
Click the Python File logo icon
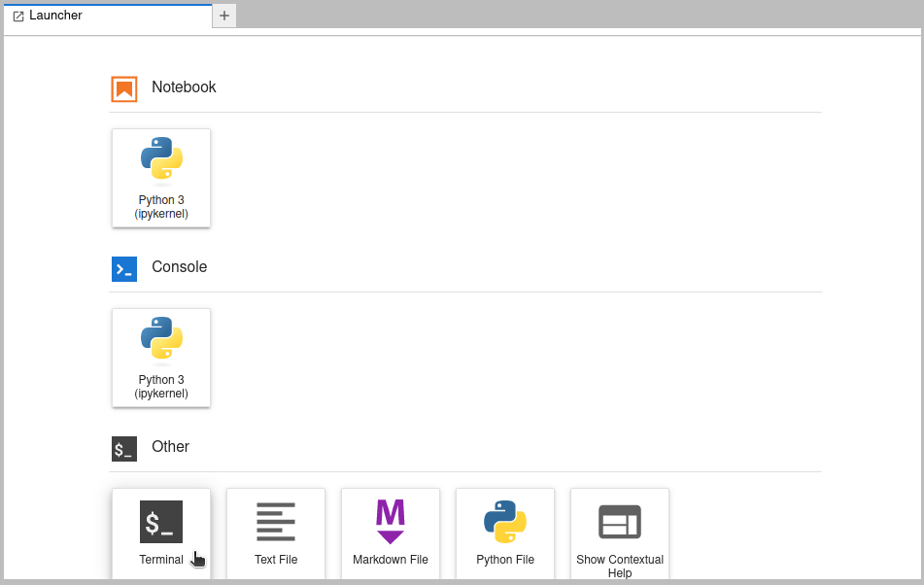coord(505,522)
